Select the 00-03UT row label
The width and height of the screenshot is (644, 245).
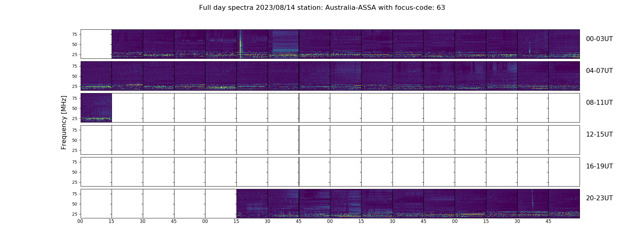tap(599, 39)
